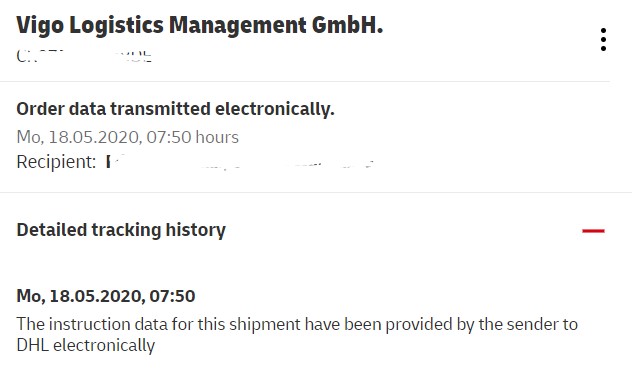Click the redacted tracking number under the sender name
The width and height of the screenshot is (632, 371).
point(84,56)
